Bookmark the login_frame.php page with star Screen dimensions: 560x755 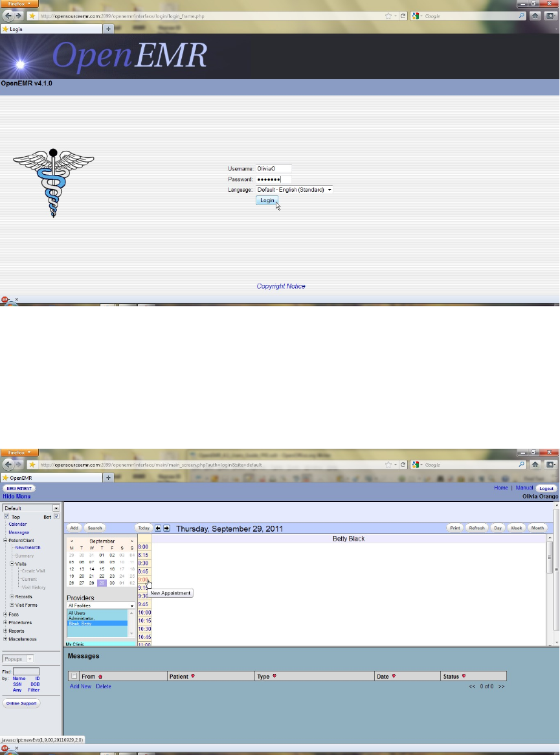(388, 16)
